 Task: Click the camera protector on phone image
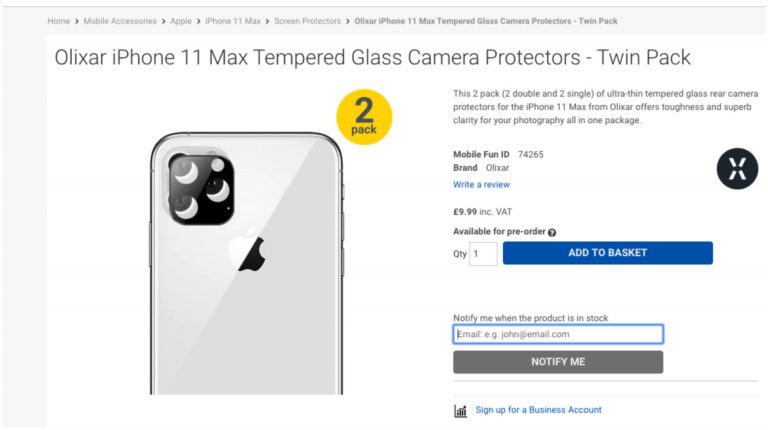(x=201, y=188)
